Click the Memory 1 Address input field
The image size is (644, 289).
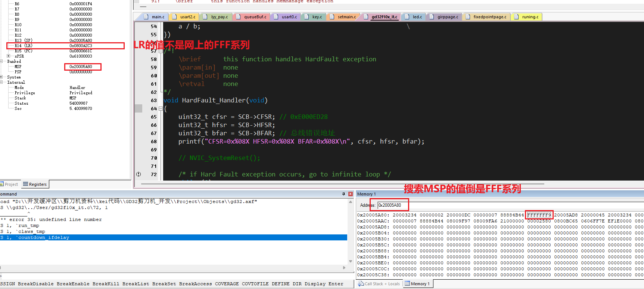click(x=393, y=205)
